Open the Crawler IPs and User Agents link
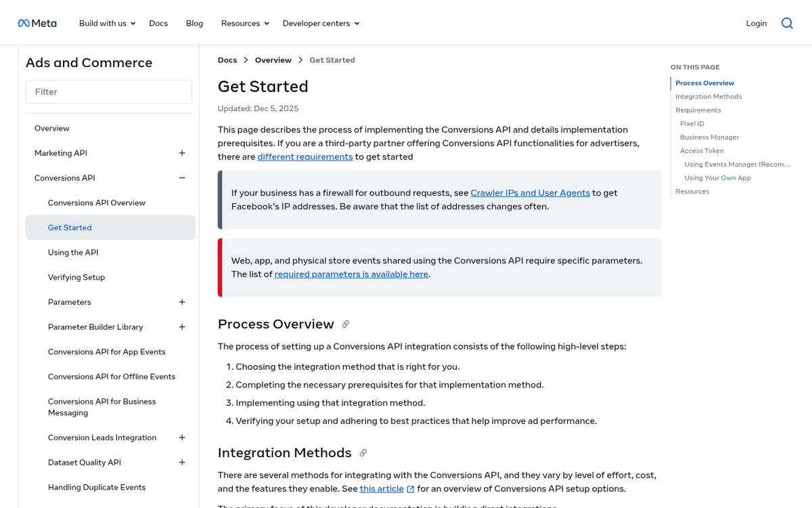Viewport: 812px width, 508px height. [x=530, y=192]
